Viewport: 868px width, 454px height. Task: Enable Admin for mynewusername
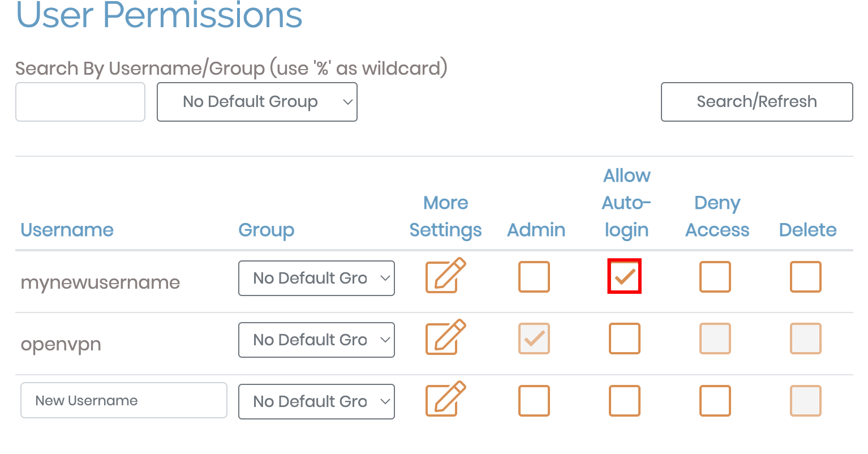click(534, 277)
